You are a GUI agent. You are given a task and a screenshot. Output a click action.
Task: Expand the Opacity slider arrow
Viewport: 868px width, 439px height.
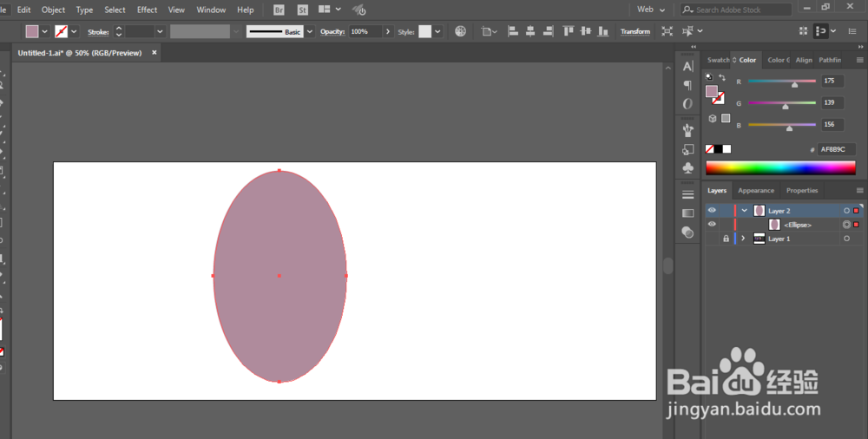tap(387, 31)
